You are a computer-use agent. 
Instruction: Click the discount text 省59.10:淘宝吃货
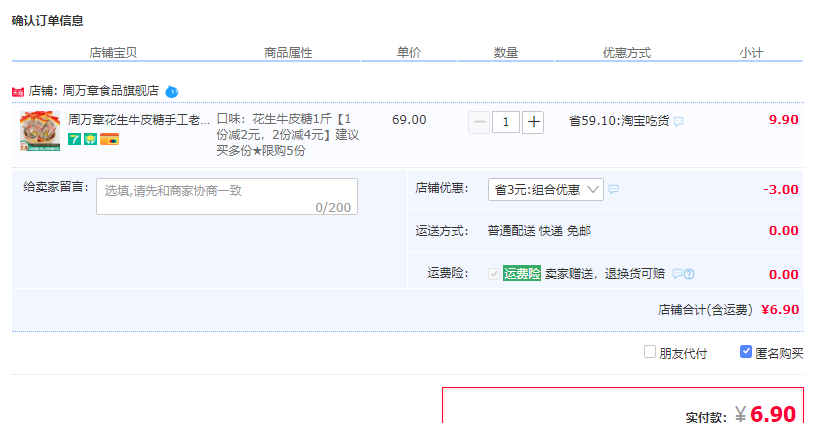click(x=619, y=121)
